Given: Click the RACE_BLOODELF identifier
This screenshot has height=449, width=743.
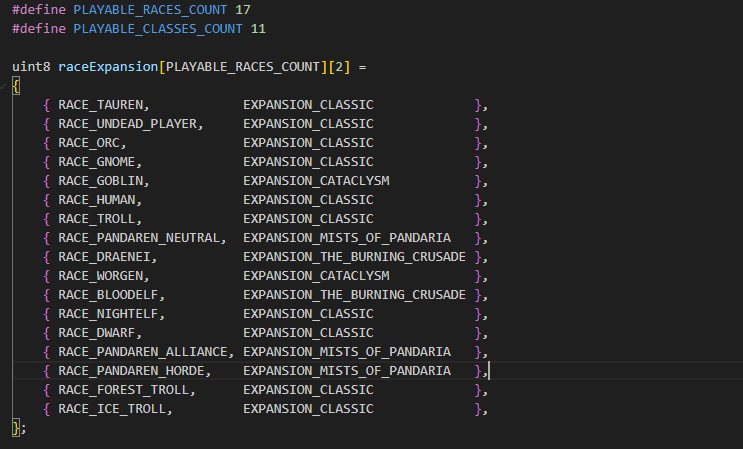Looking at the screenshot, I should (111, 295).
